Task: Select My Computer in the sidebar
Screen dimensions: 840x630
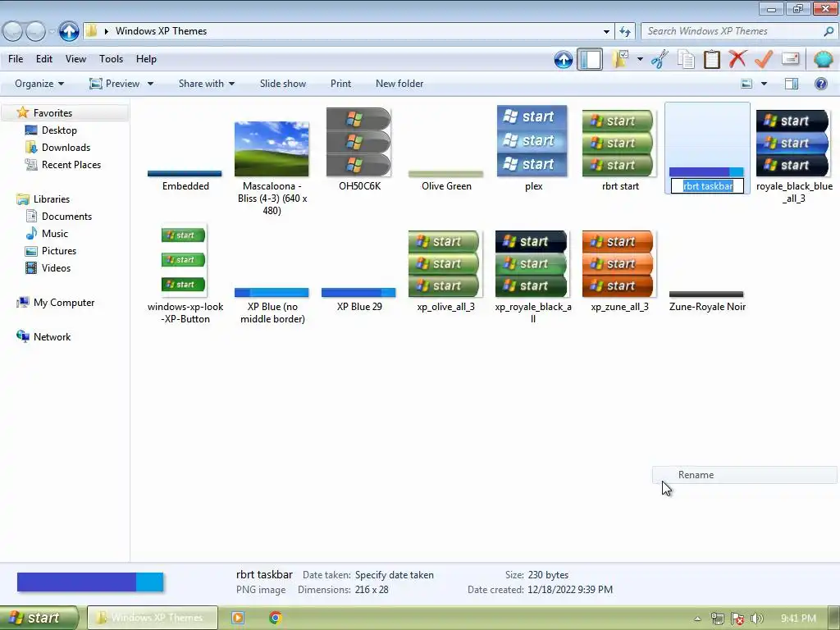Action: (64, 303)
